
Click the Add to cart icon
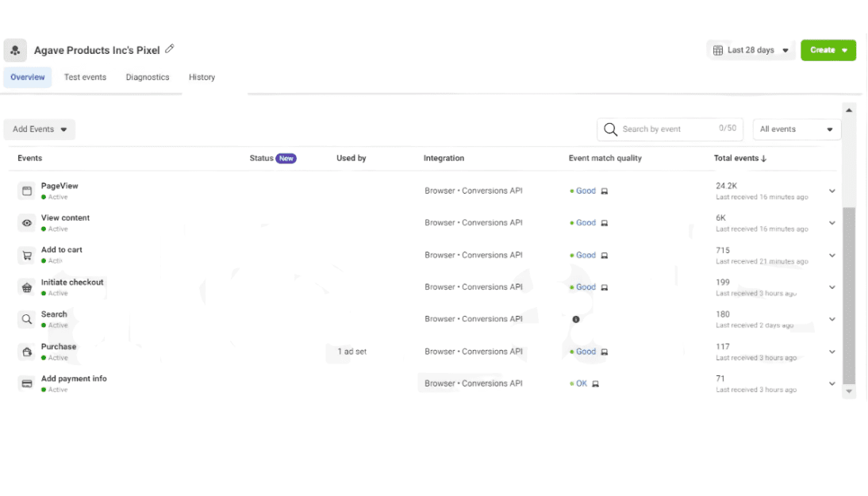(x=27, y=256)
